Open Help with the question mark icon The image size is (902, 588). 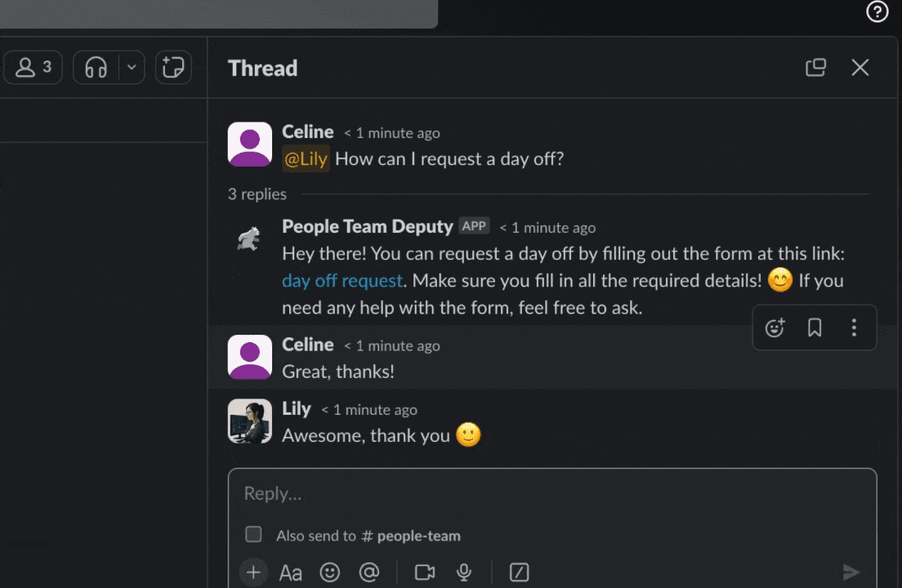click(x=877, y=11)
